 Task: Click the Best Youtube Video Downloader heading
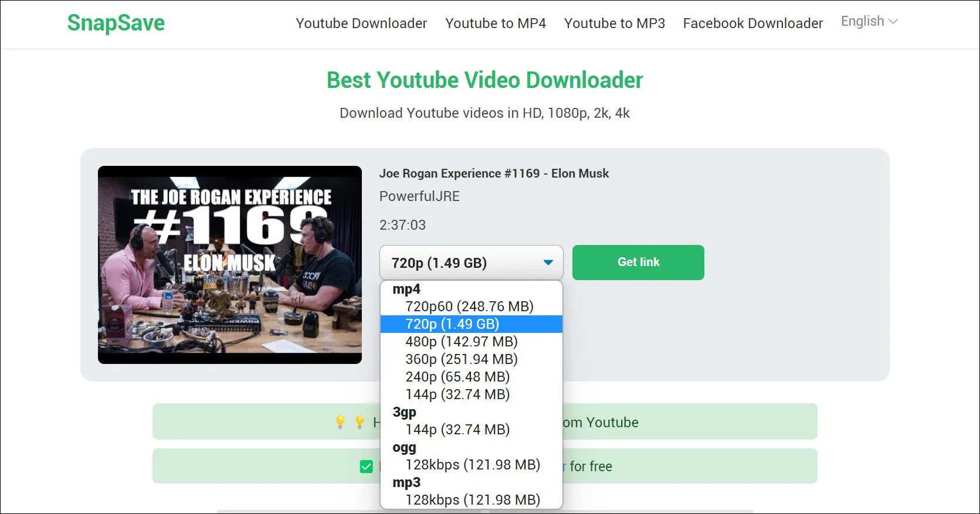coord(485,80)
